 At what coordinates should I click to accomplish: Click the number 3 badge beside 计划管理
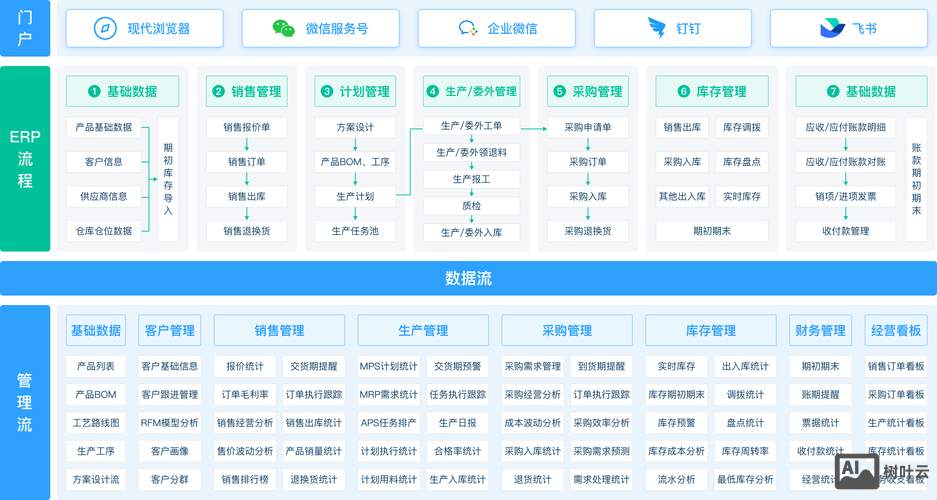(x=326, y=91)
